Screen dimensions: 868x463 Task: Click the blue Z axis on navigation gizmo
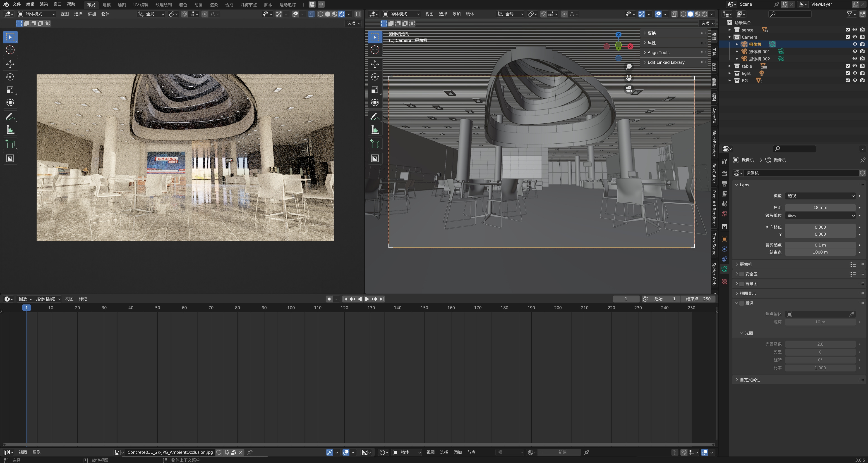(618, 35)
